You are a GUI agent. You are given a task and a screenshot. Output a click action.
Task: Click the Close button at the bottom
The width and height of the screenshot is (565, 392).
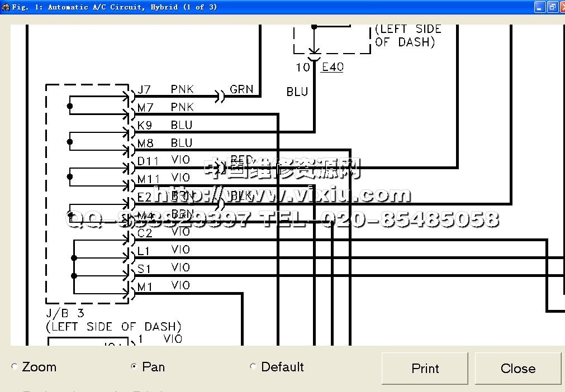point(517,369)
